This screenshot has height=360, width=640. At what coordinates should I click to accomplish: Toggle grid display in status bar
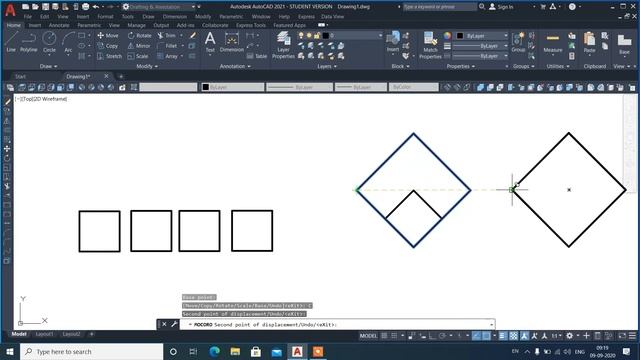(384, 336)
